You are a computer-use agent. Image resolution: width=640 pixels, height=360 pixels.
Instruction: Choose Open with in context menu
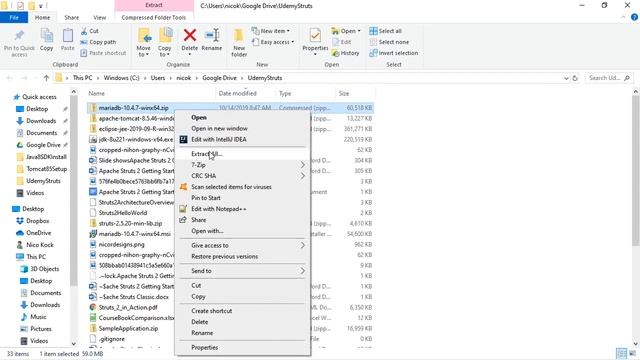(x=242, y=231)
